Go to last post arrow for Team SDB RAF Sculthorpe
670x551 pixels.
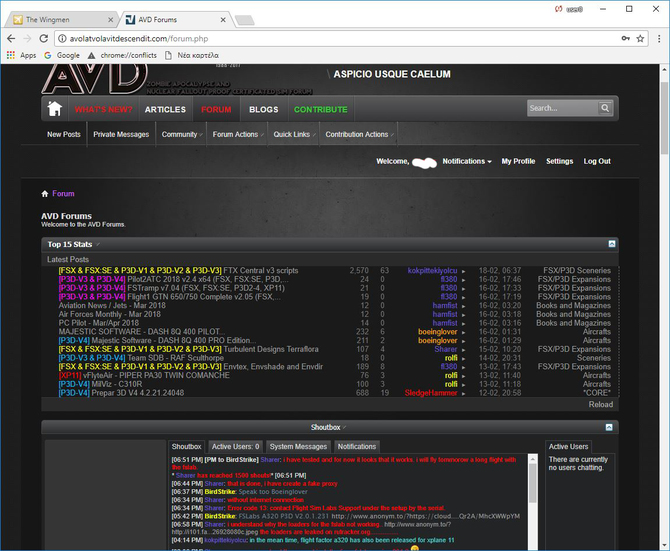pyautogui.click(x=464, y=358)
